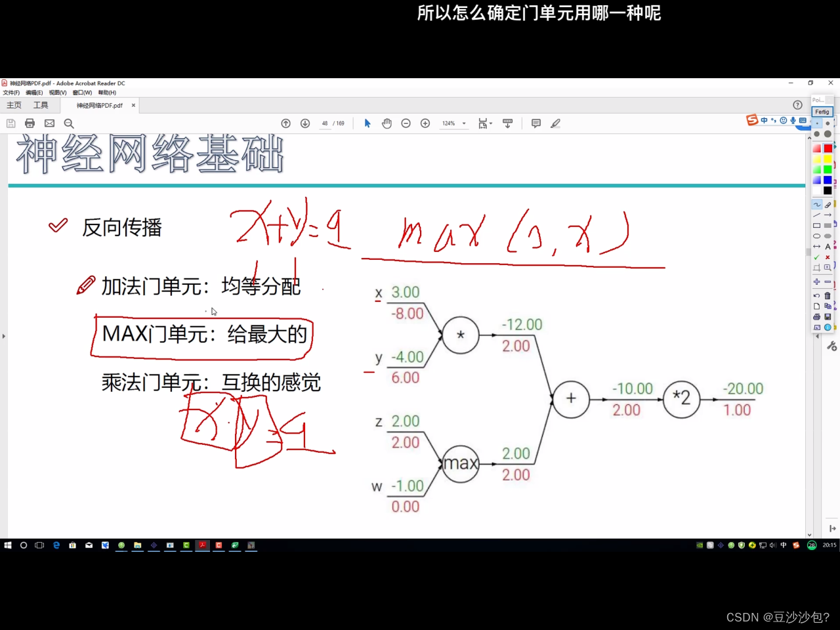Pick the solid green color swatch
The image size is (840, 630).
[x=828, y=169]
